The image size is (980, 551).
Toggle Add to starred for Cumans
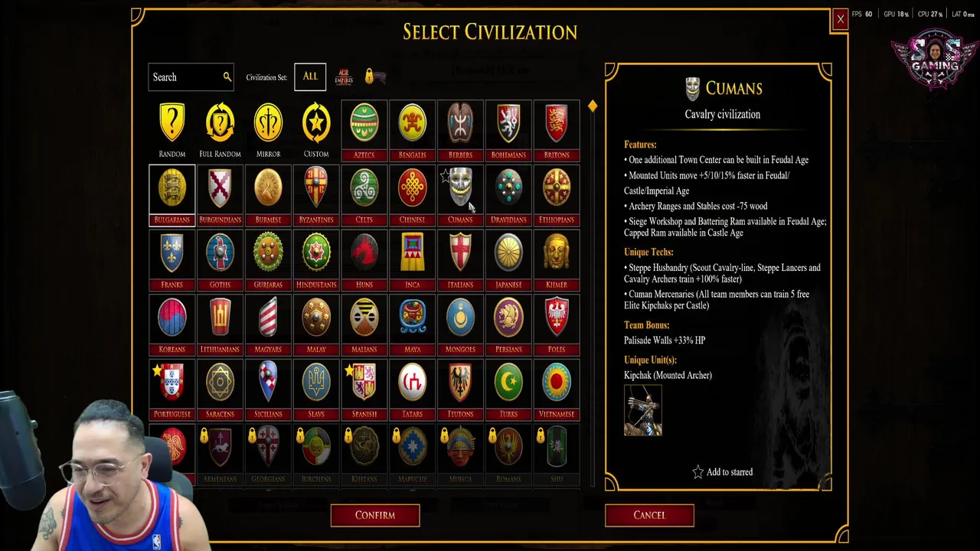(x=722, y=472)
